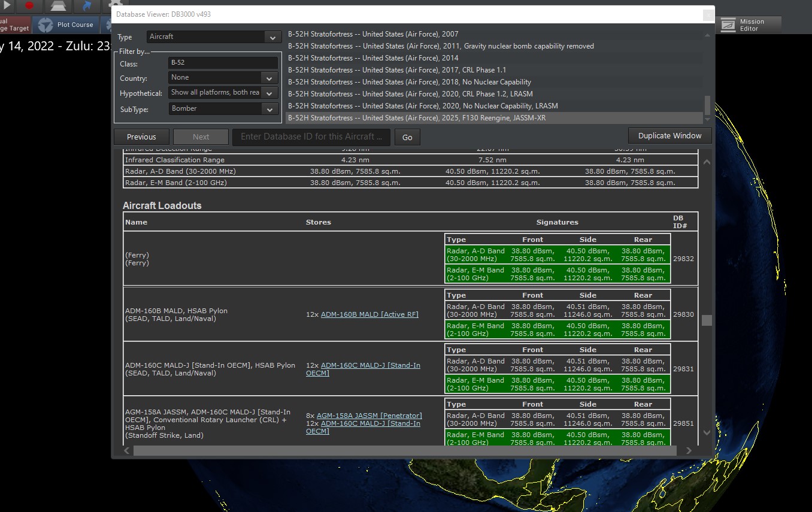Click Infrared Classification Range row label

tap(175, 160)
